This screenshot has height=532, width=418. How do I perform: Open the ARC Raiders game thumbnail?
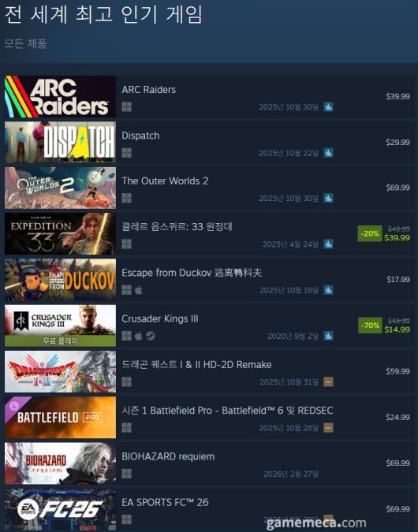tap(60, 96)
